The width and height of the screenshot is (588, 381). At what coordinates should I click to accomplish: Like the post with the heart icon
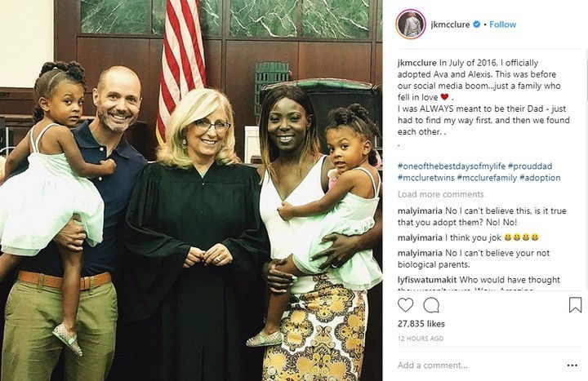coord(405,305)
